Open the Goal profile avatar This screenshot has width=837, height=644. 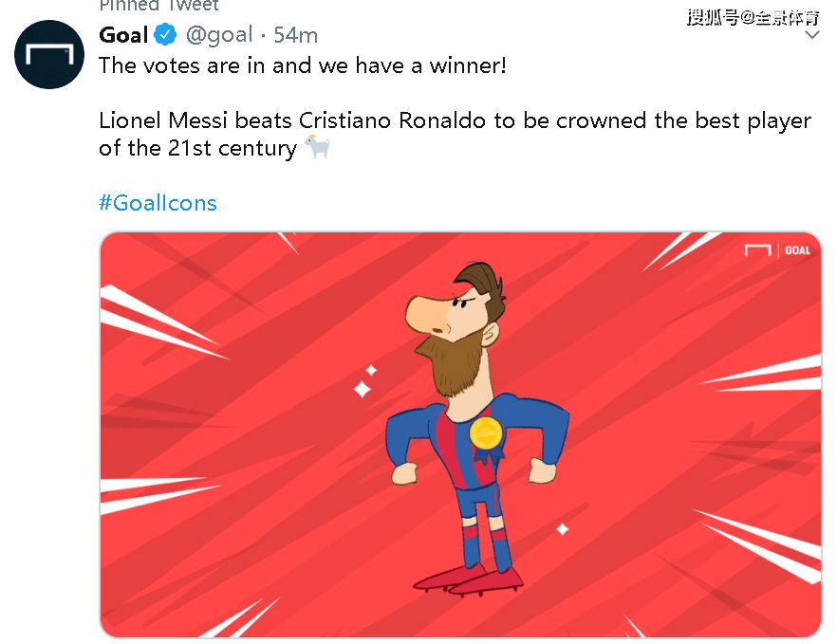pyautogui.click(x=49, y=54)
